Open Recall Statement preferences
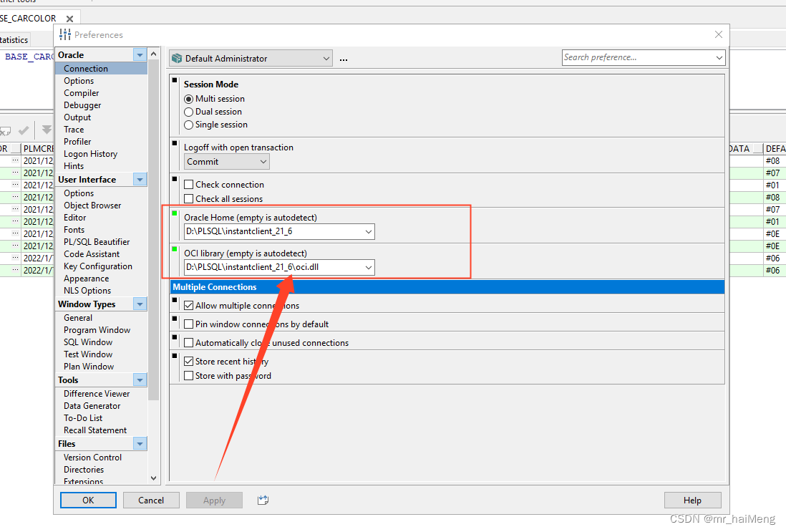Viewport: 786px width, 532px height. 95,430
